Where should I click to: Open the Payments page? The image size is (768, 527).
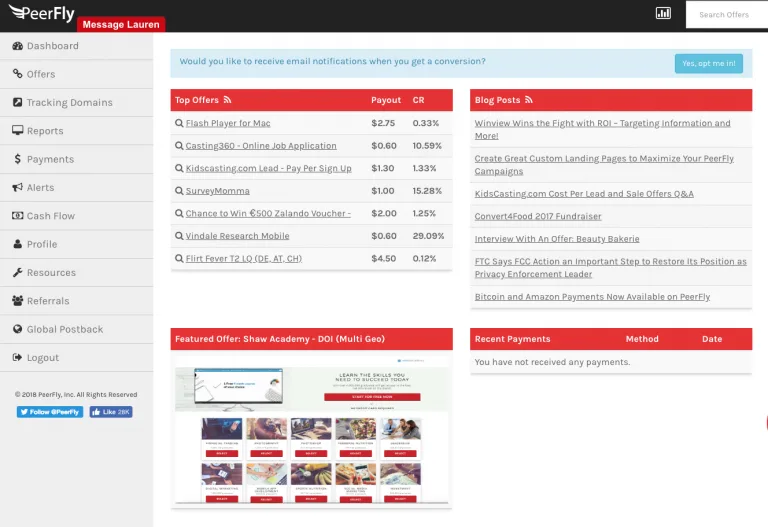[x=76, y=159]
